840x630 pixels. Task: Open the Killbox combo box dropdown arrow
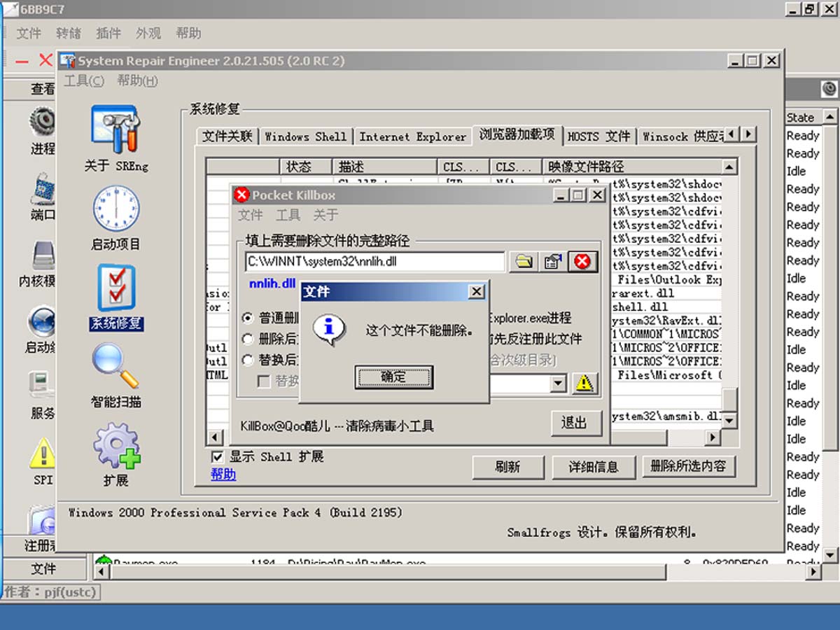click(558, 384)
